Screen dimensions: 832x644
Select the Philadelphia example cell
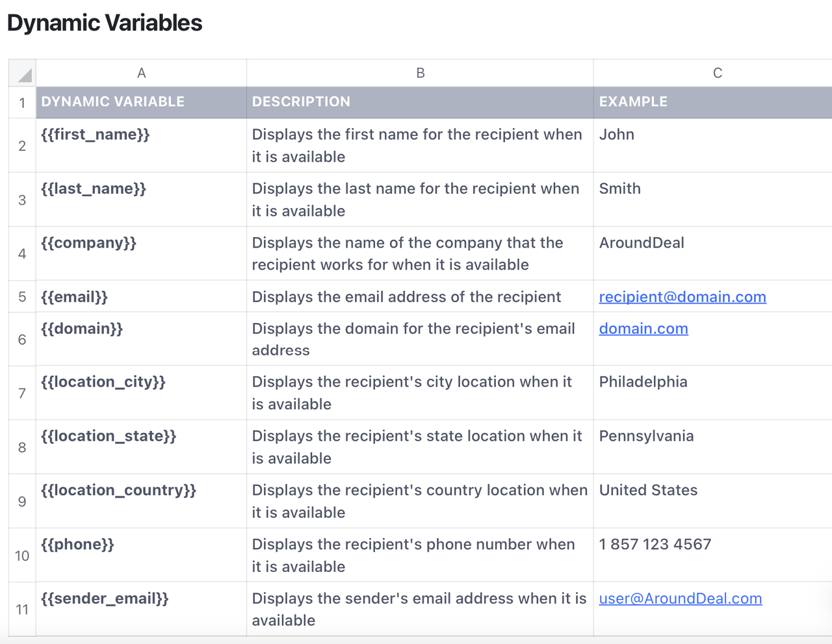tap(643, 382)
